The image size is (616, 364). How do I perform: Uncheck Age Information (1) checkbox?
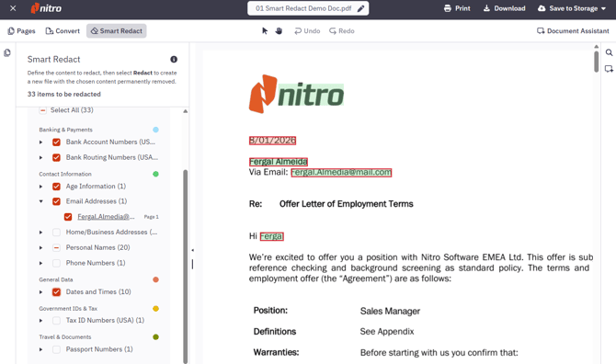pos(56,187)
